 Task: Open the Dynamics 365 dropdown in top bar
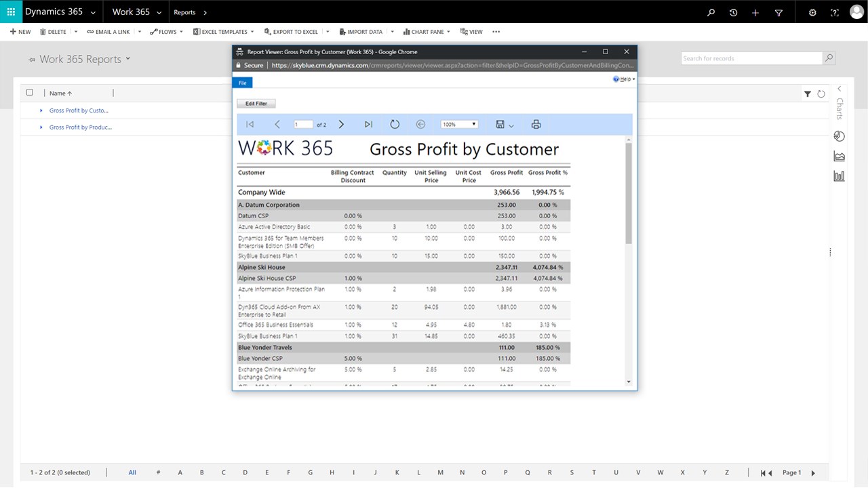pos(93,12)
